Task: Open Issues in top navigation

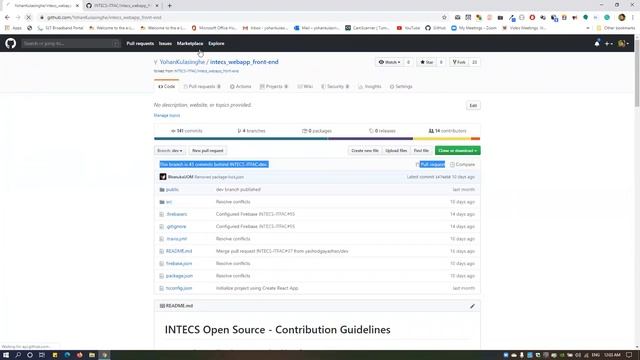Action: point(165,43)
